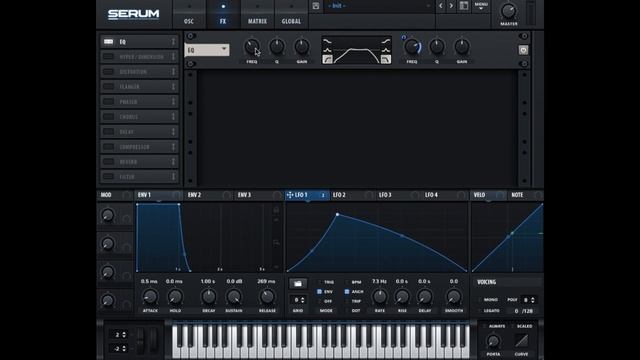Check the LFO TRIP checkbox

[x=347, y=301]
